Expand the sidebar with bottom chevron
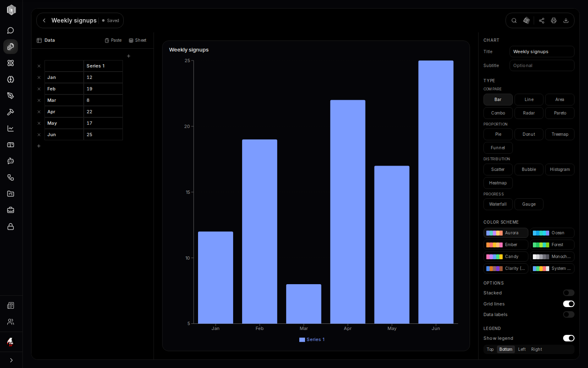This screenshot has width=588, height=368. (x=11, y=360)
